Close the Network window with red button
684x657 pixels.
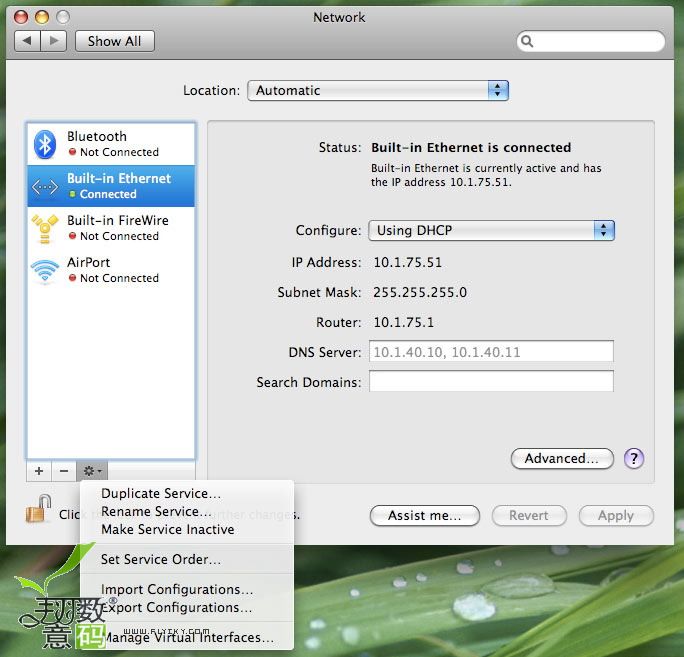[x=21, y=17]
